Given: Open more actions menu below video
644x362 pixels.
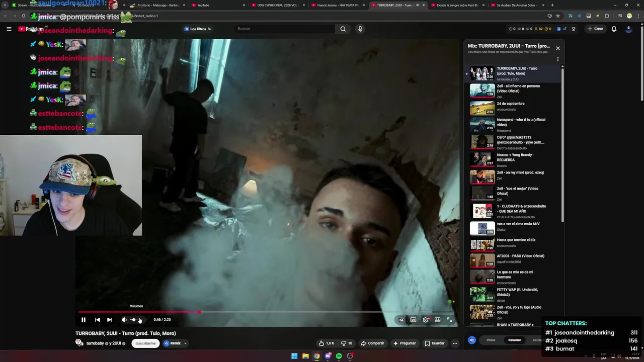Looking at the screenshot, I should pos(455,343).
